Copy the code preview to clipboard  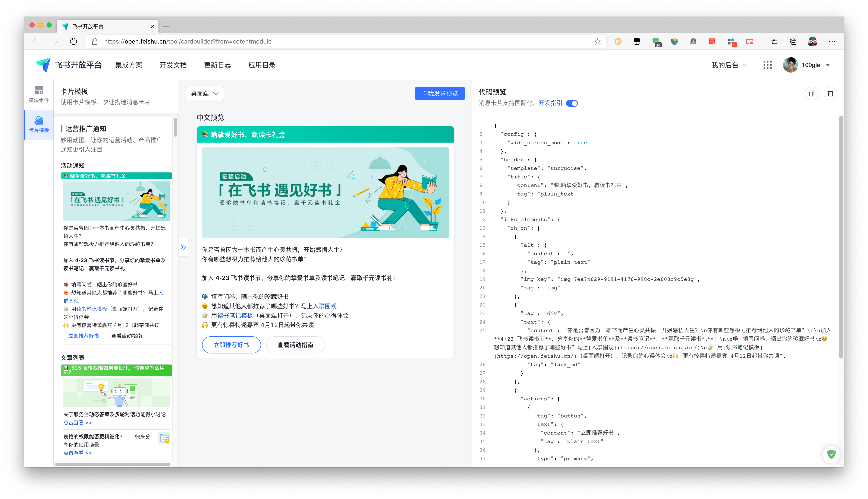click(811, 93)
